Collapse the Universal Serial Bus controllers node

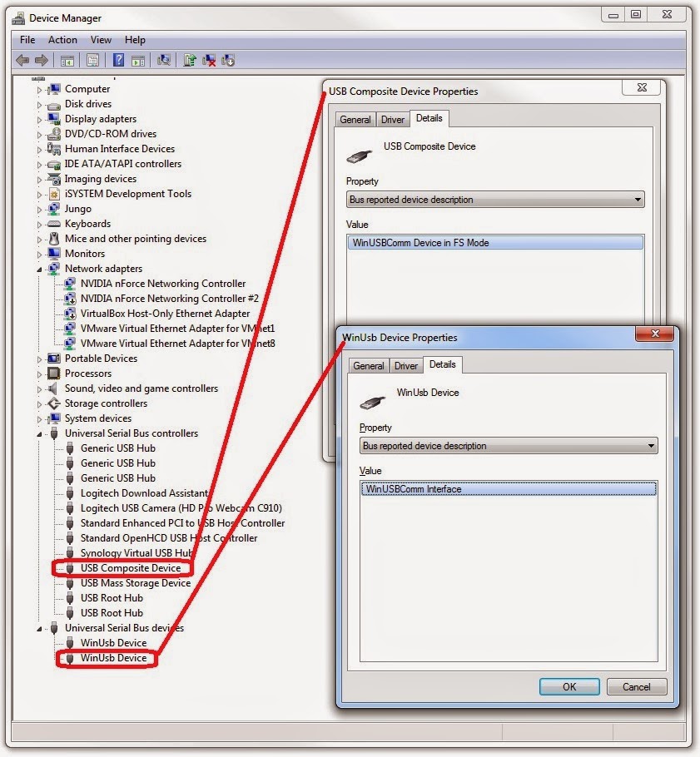[40, 433]
